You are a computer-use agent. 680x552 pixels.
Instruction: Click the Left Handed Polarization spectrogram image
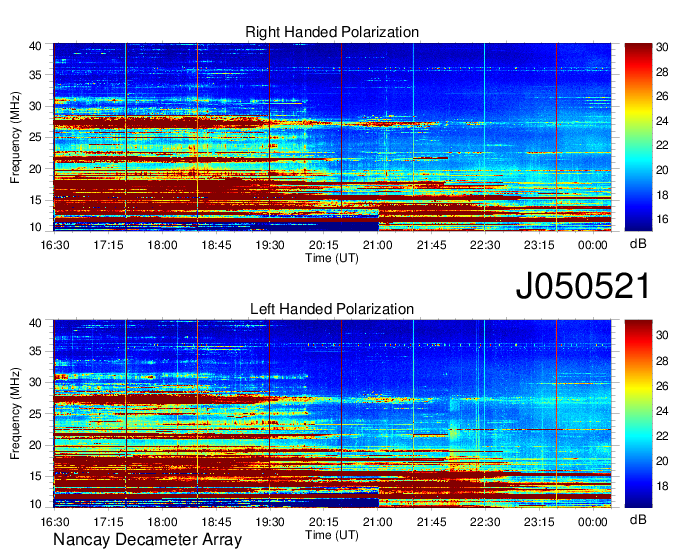332,414
